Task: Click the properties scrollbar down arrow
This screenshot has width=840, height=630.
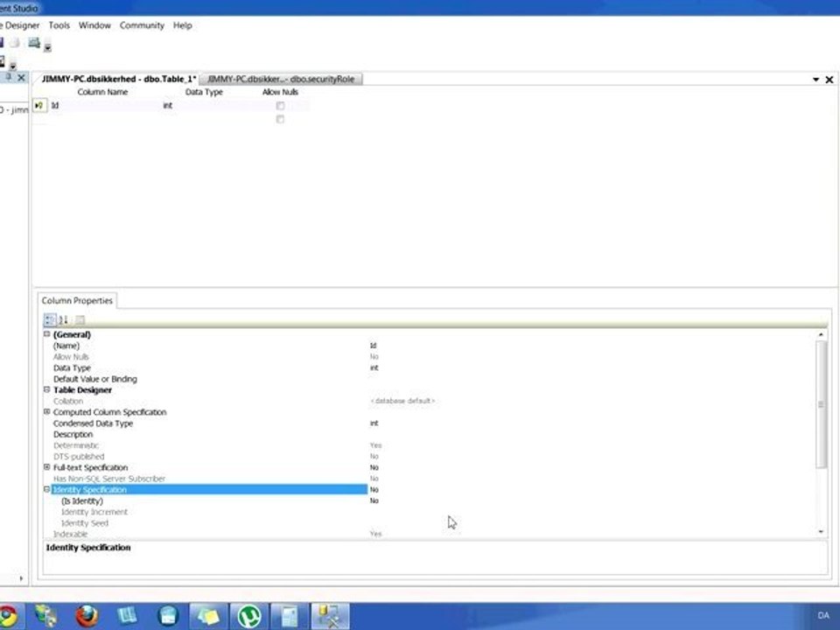Action: tap(821, 532)
